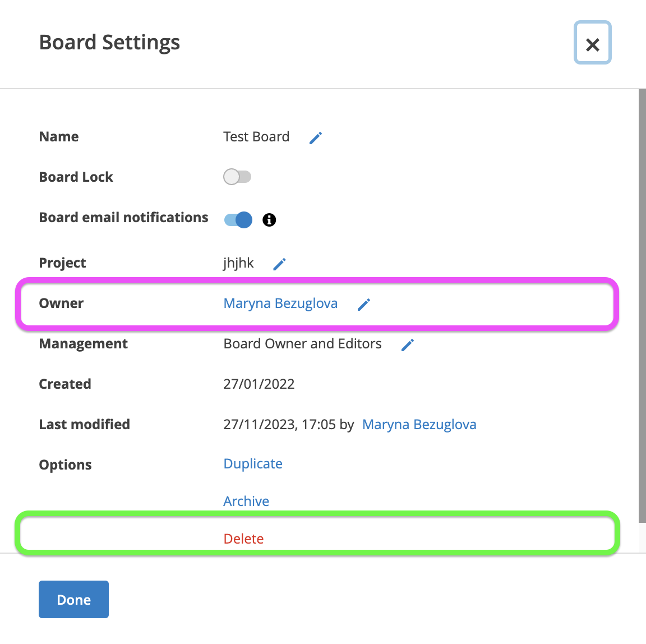Open Maryna Bezuglova link in Last modified row
Image resolution: width=646 pixels, height=644 pixels.
419,425
